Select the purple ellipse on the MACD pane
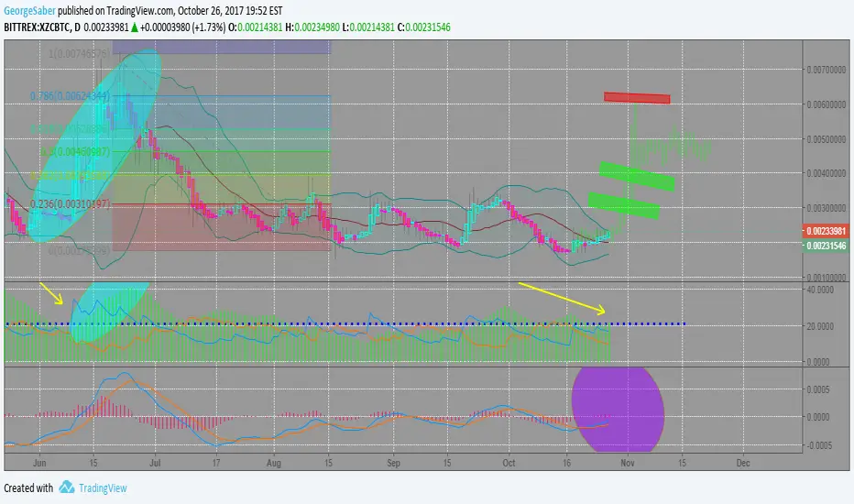 [x=618, y=409]
